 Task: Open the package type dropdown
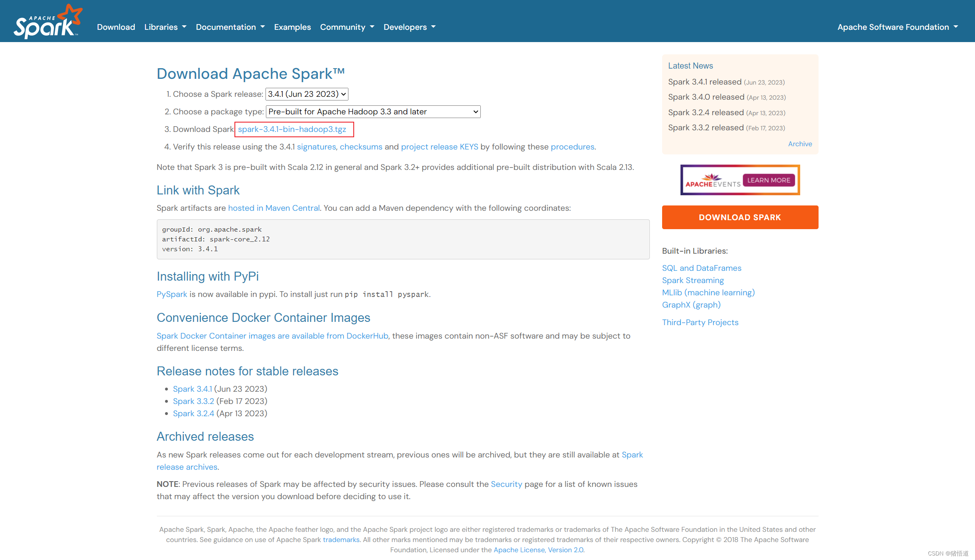373,112
